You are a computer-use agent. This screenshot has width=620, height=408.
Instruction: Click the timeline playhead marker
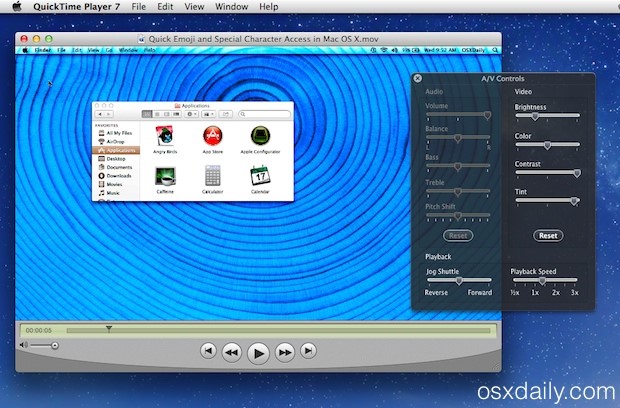(109, 329)
